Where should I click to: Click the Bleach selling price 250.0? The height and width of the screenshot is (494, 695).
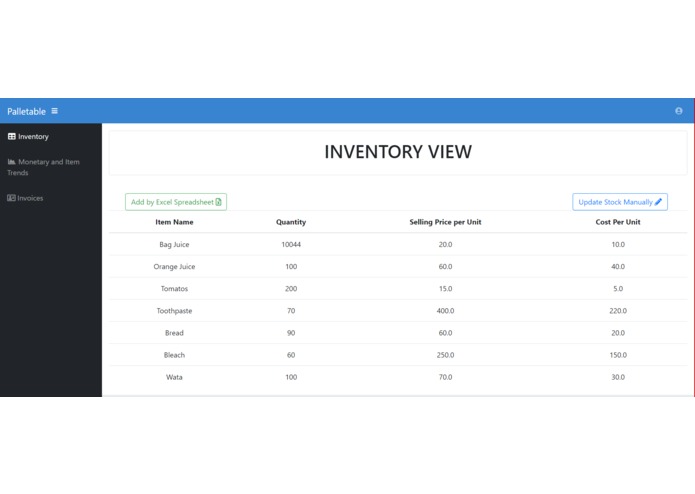click(x=445, y=355)
